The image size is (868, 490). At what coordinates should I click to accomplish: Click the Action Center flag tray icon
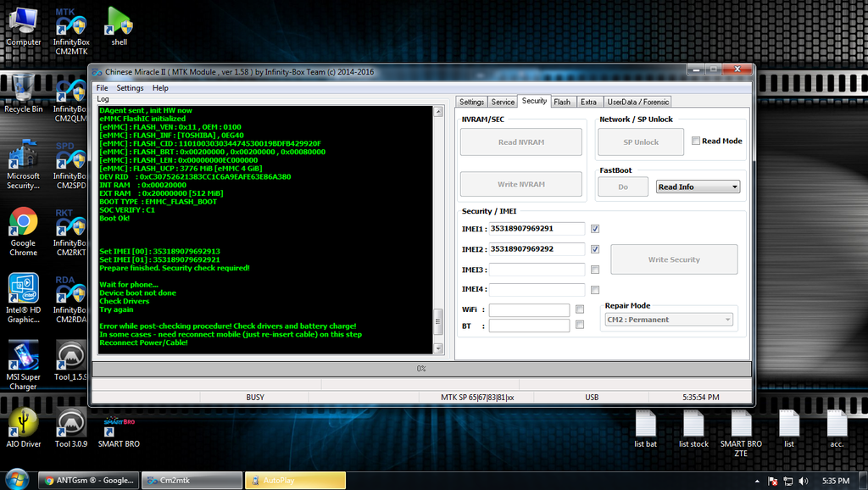tap(773, 482)
